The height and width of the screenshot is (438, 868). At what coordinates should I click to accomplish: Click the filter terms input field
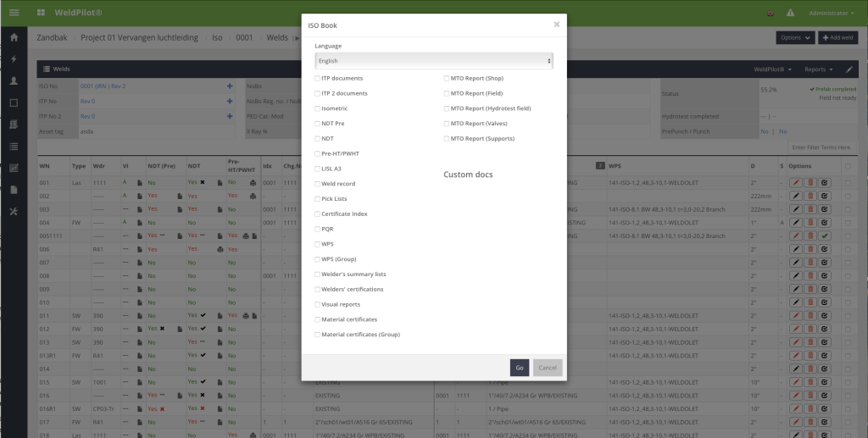click(x=821, y=147)
